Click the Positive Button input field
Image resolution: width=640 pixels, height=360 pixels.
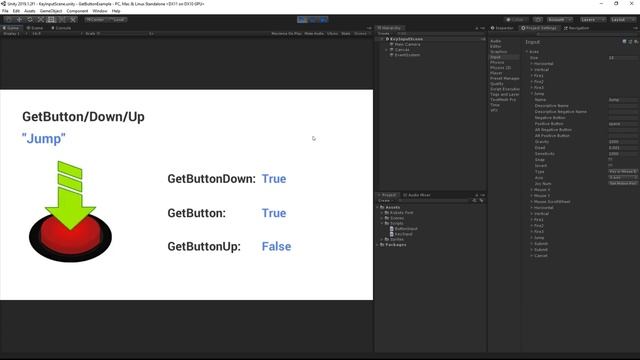[623, 124]
